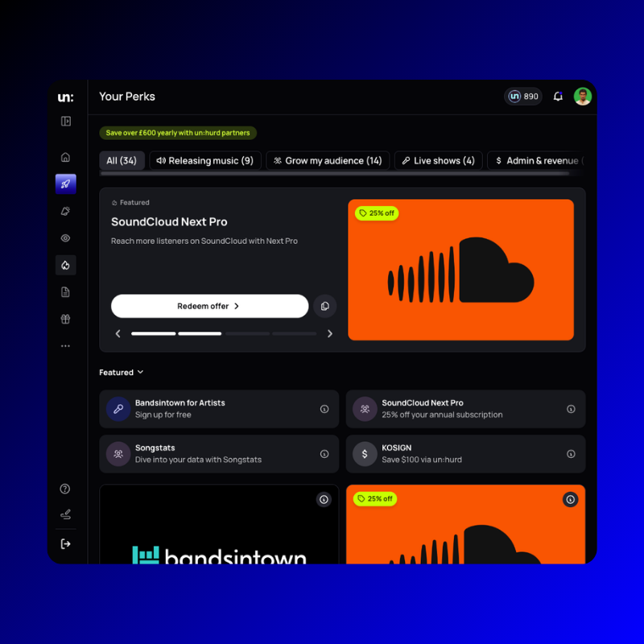Click the 'SoundCloud Next Pro' featured heading
Image resolution: width=644 pixels, height=644 pixels.
coord(169,222)
